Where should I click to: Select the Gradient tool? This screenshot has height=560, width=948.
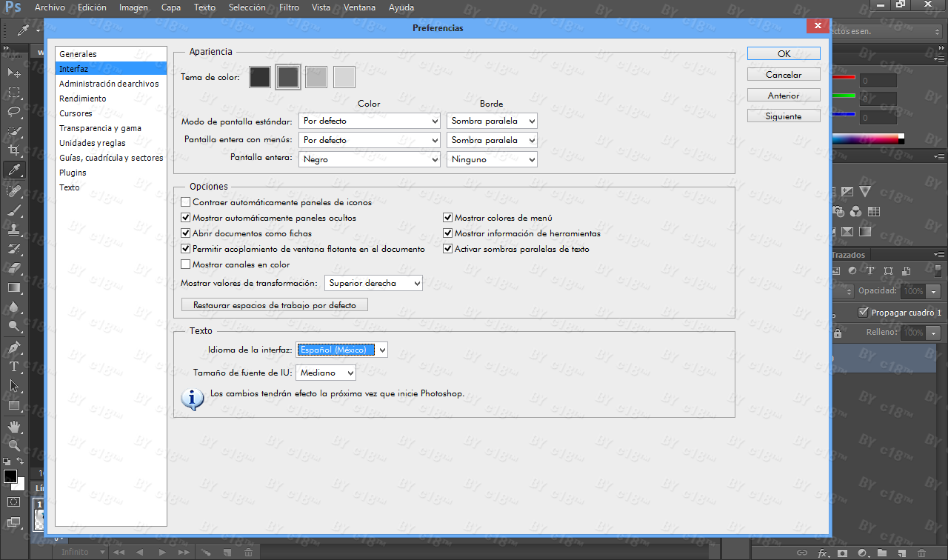[14, 287]
